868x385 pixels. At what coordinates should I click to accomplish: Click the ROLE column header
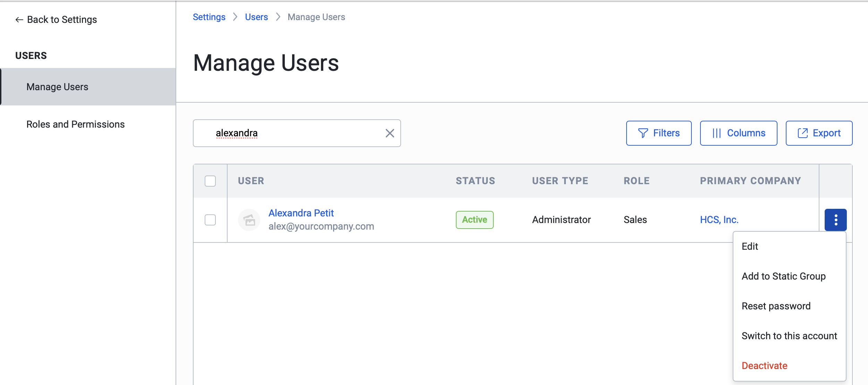tap(637, 181)
